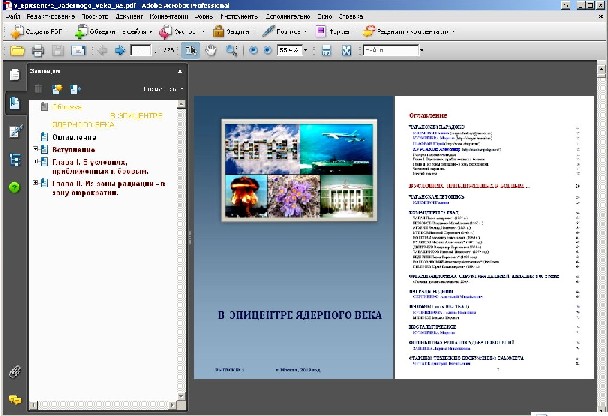This screenshot has width=608, height=416.
Task: Delete selected bookmark with the trash icon
Action: click(x=40, y=90)
